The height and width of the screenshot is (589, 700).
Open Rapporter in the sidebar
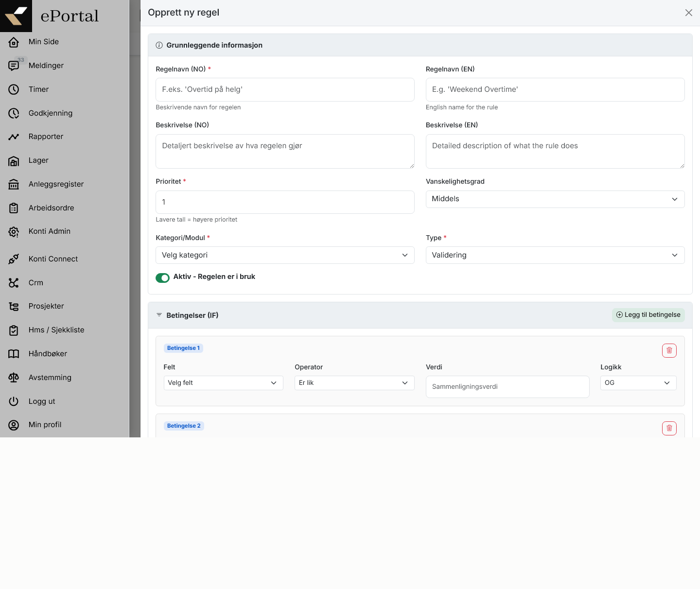pyautogui.click(x=46, y=137)
